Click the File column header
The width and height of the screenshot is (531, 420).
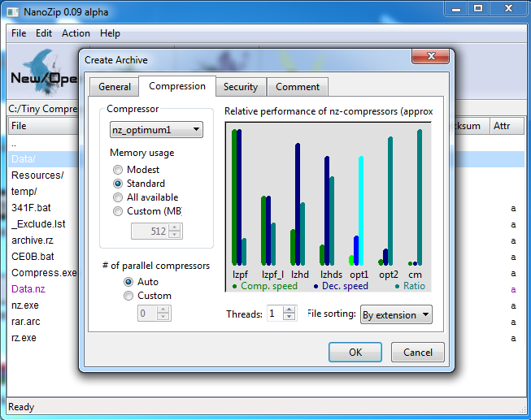click(43, 126)
